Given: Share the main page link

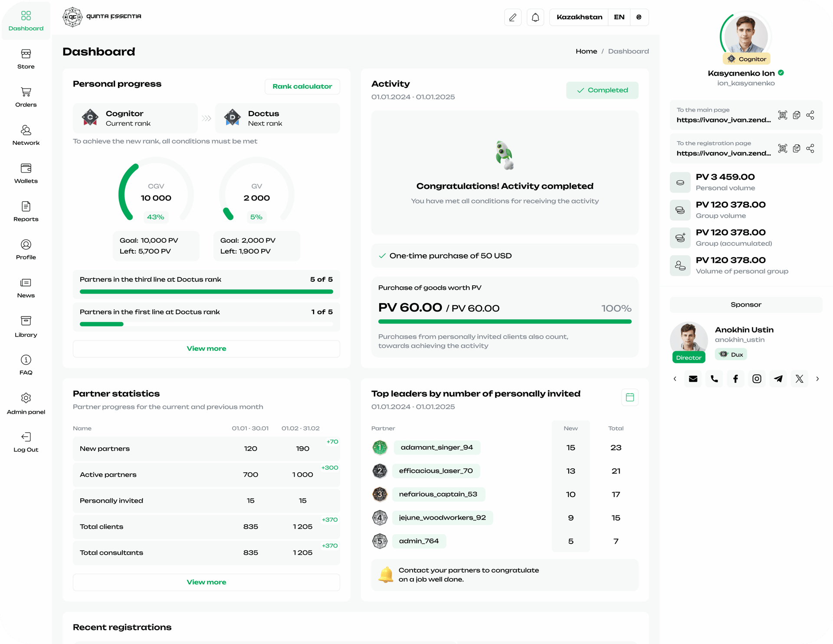Looking at the screenshot, I should (x=811, y=115).
